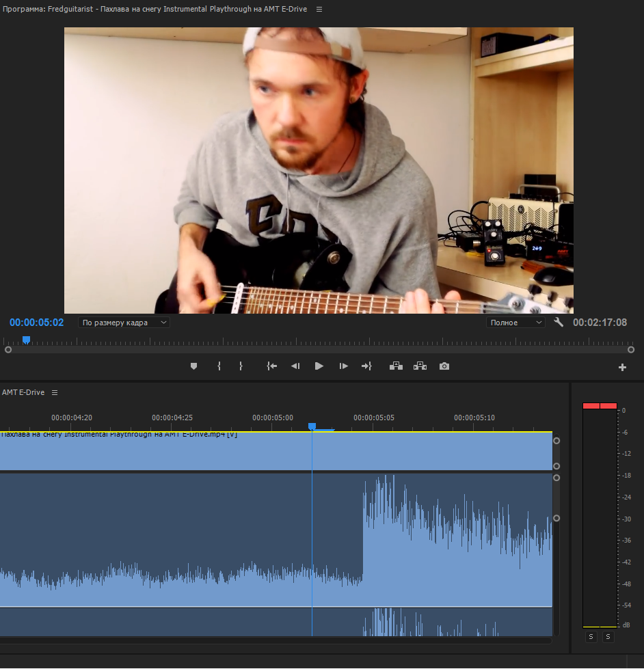Open the AMT E-Drive timeline panel menu
Viewport: 644px width, 669px height.
tap(55, 392)
